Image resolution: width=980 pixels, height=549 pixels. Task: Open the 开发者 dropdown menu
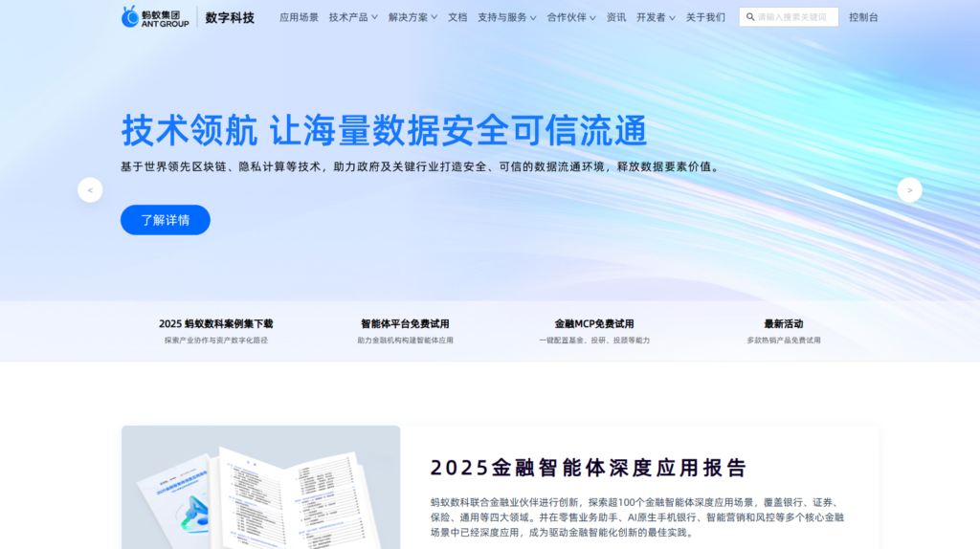[x=656, y=17]
